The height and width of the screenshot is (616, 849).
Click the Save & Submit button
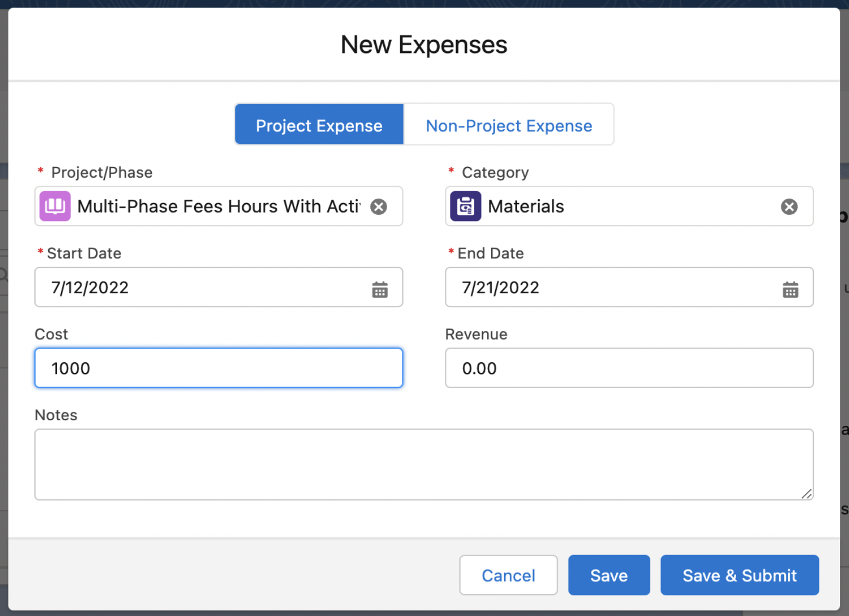click(739, 575)
